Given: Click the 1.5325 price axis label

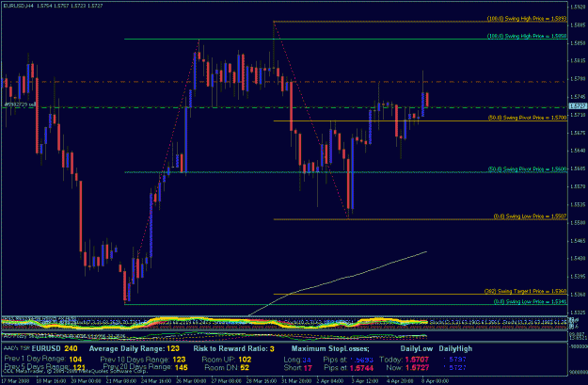Looking at the screenshot, I should [x=578, y=312].
